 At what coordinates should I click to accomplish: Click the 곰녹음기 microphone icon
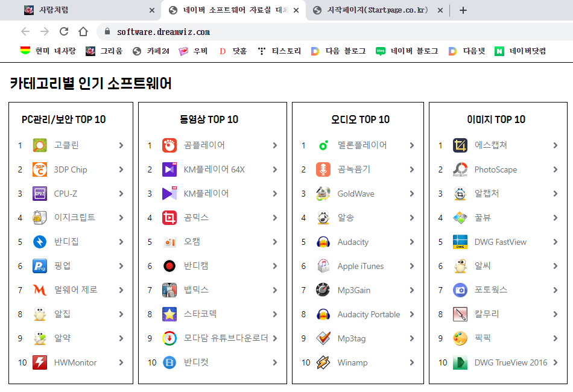point(323,169)
